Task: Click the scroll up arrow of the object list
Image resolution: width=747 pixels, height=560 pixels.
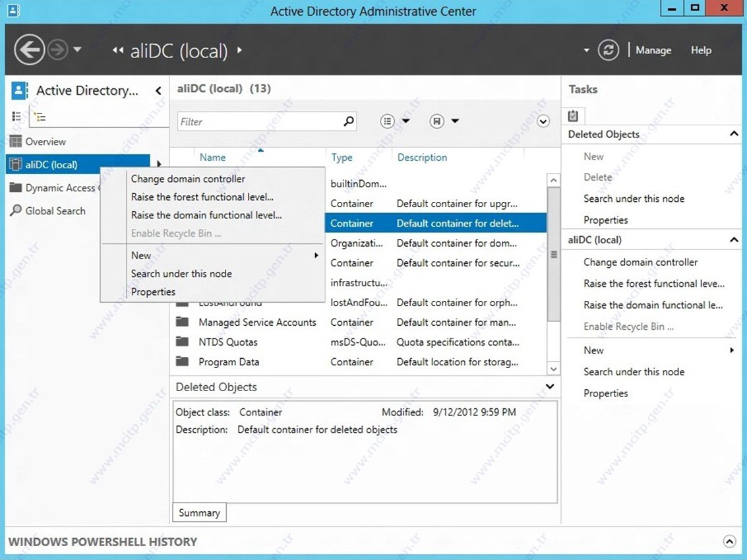Action: click(x=553, y=180)
